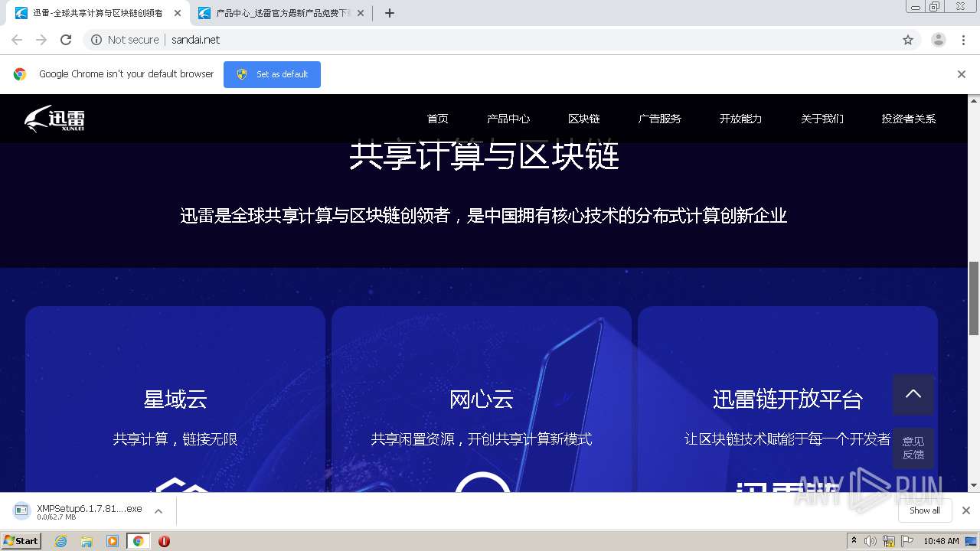Open the Windows Start menu

tap(21, 540)
